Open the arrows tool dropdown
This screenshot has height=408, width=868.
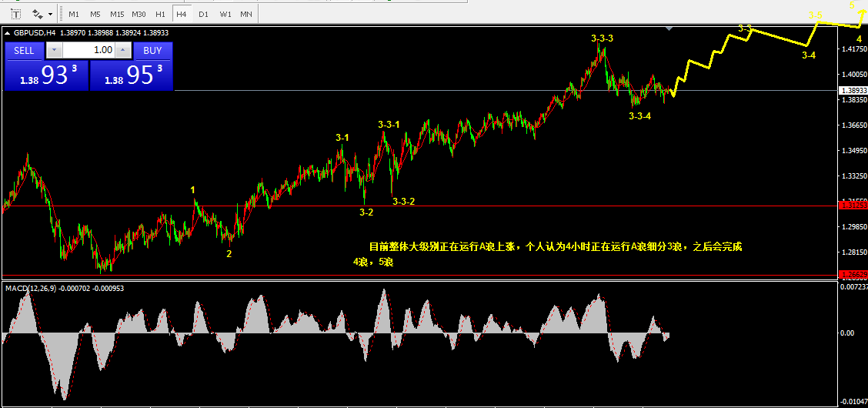point(50,13)
